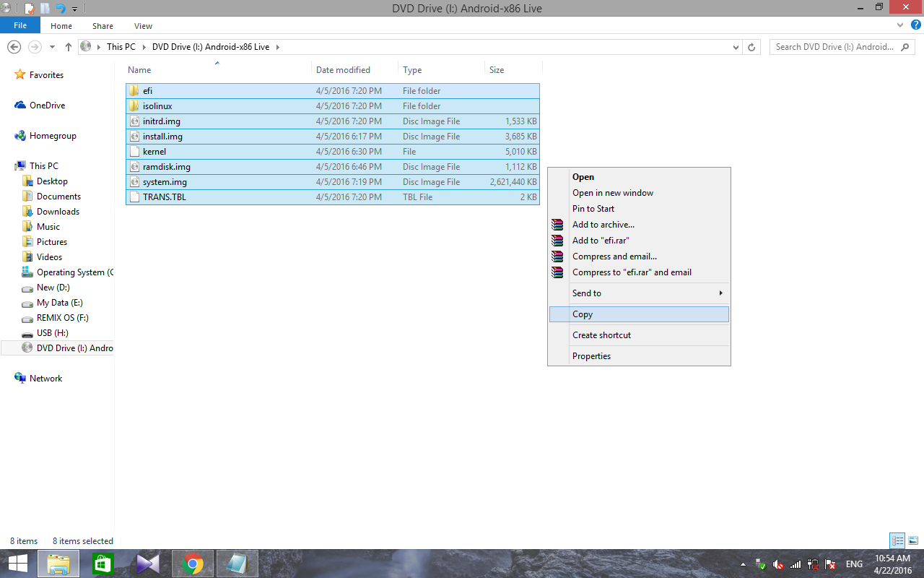Select Compress and email... entry

[x=639, y=256]
